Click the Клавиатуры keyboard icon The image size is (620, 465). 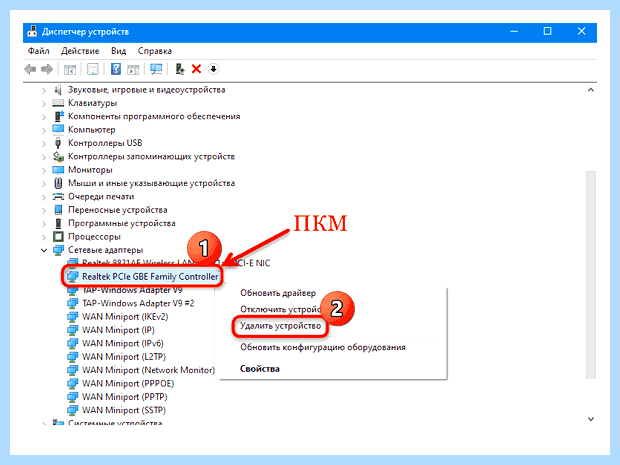point(58,103)
